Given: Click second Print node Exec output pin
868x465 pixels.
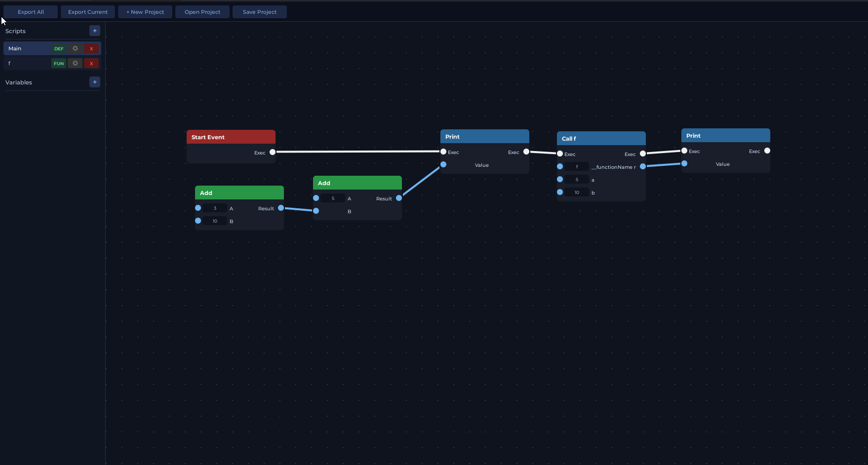Looking at the screenshot, I should pyautogui.click(x=767, y=151).
